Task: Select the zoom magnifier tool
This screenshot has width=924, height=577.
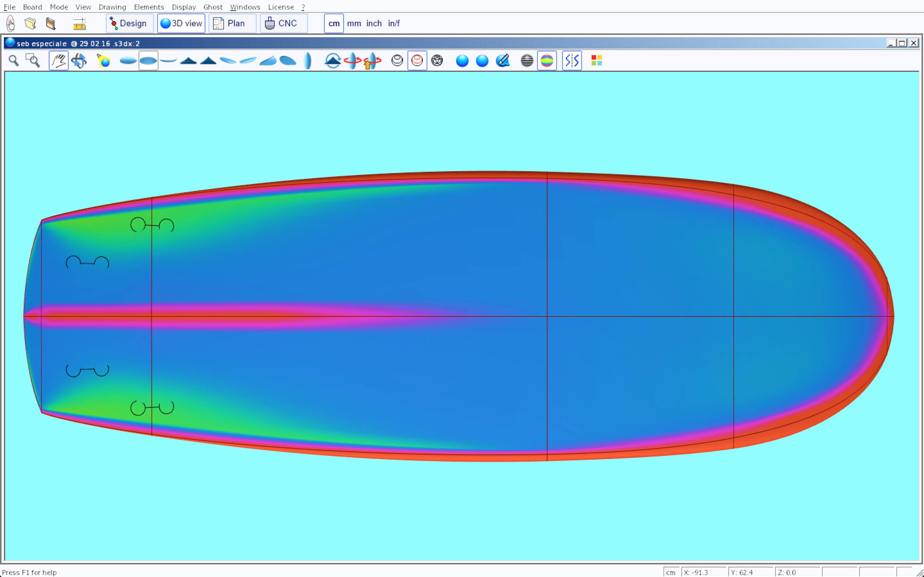Action: [14, 61]
